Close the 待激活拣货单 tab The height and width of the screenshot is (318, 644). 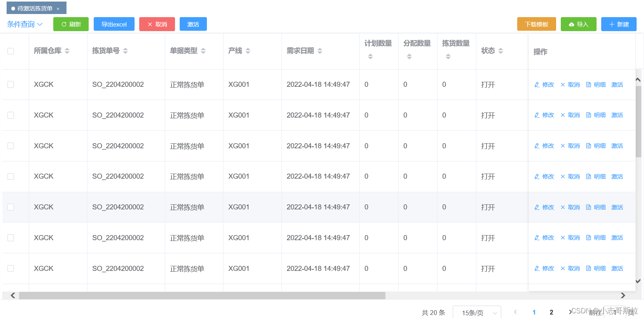click(58, 9)
